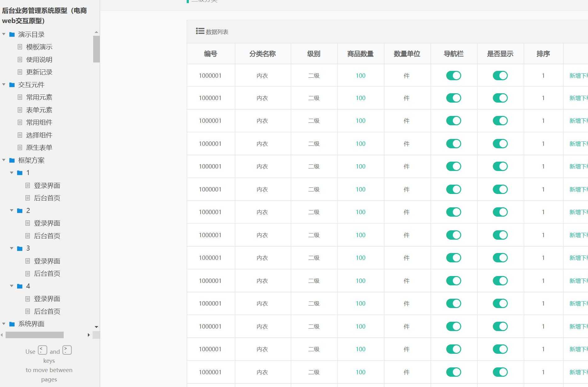Click the folder icon beside 交互元件
Image resolution: width=588 pixels, height=387 pixels.
click(12, 85)
